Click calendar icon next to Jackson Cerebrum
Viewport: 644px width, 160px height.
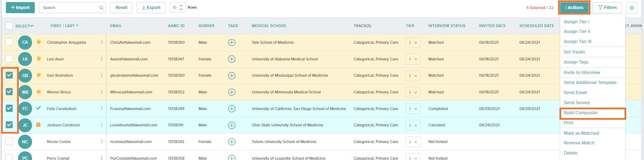tap(39, 125)
